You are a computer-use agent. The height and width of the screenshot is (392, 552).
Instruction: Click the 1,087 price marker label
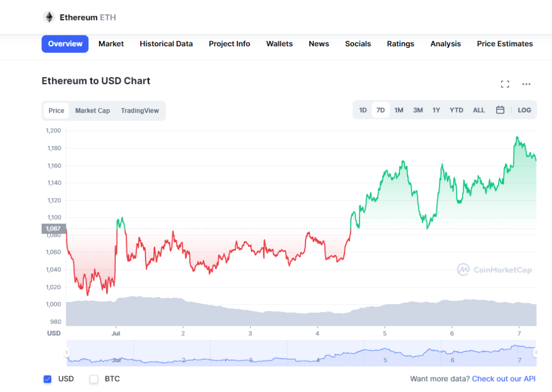(53, 228)
